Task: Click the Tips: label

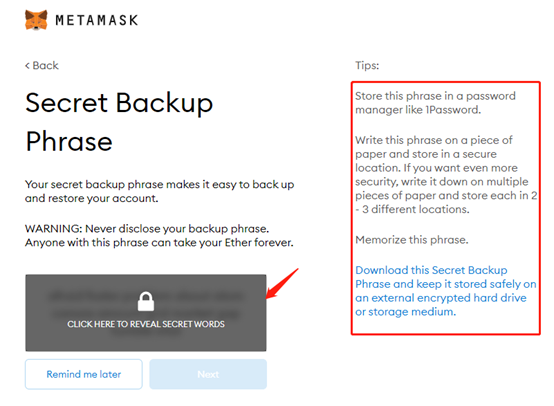Action: click(367, 66)
